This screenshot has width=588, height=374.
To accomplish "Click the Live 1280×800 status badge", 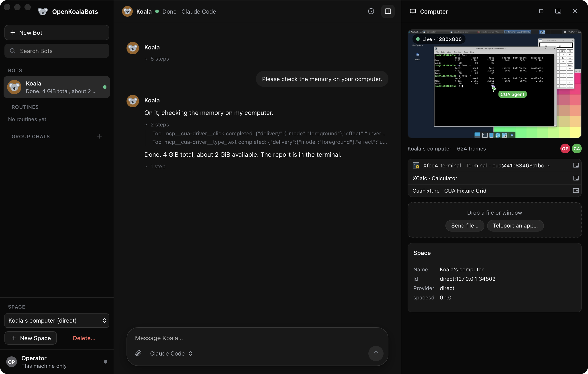I will pos(439,39).
